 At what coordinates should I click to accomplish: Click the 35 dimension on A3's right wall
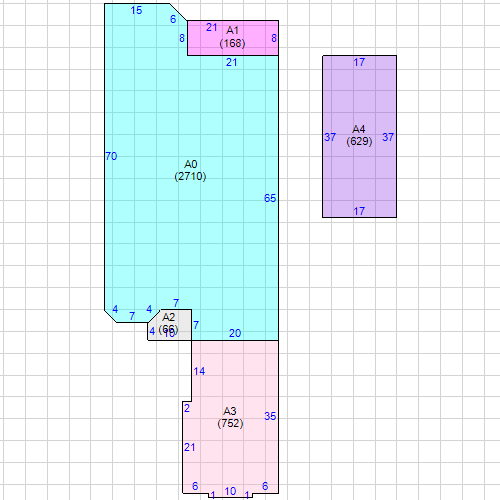pyautogui.click(x=270, y=416)
